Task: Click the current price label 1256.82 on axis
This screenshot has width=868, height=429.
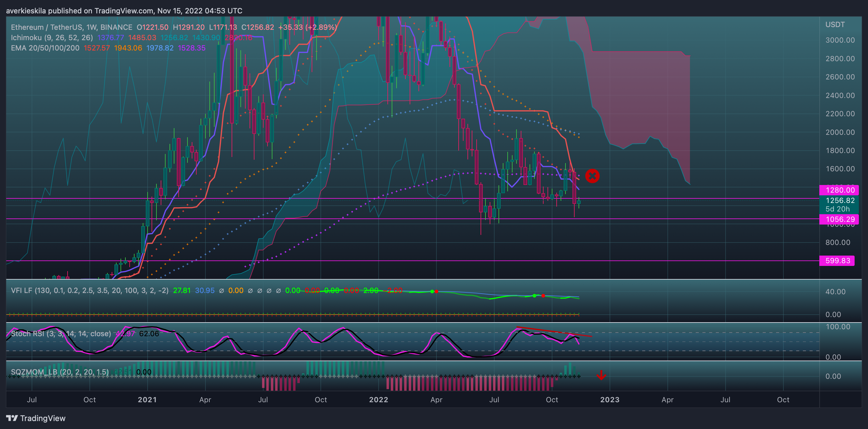Action: pyautogui.click(x=840, y=201)
